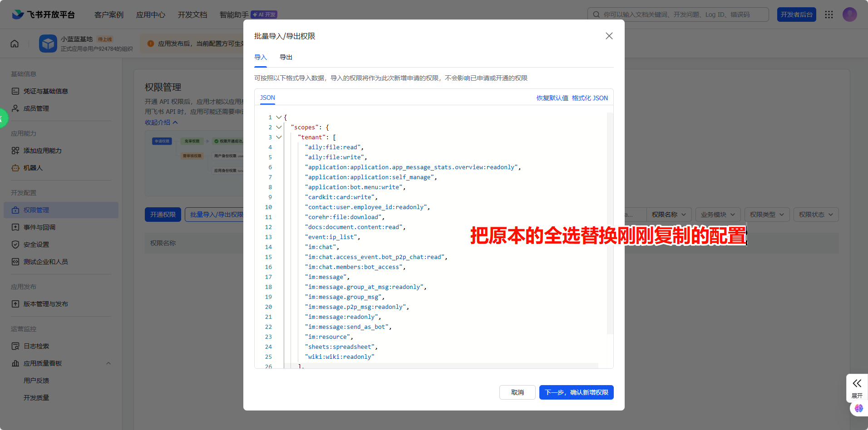Open 成员管理 settings
The image size is (868, 430).
[x=36, y=108]
